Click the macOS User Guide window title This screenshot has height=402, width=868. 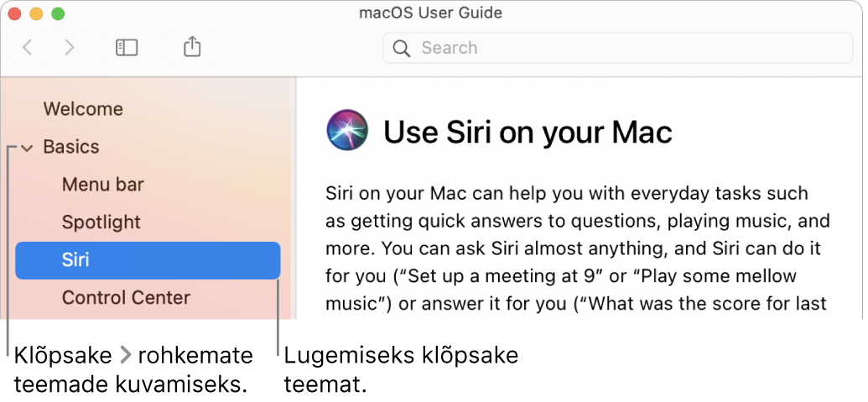pyautogui.click(x=430, y=13)
